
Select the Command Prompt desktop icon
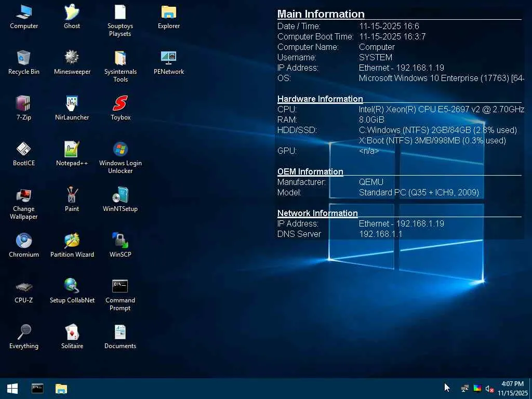click(x=120, y=295)
